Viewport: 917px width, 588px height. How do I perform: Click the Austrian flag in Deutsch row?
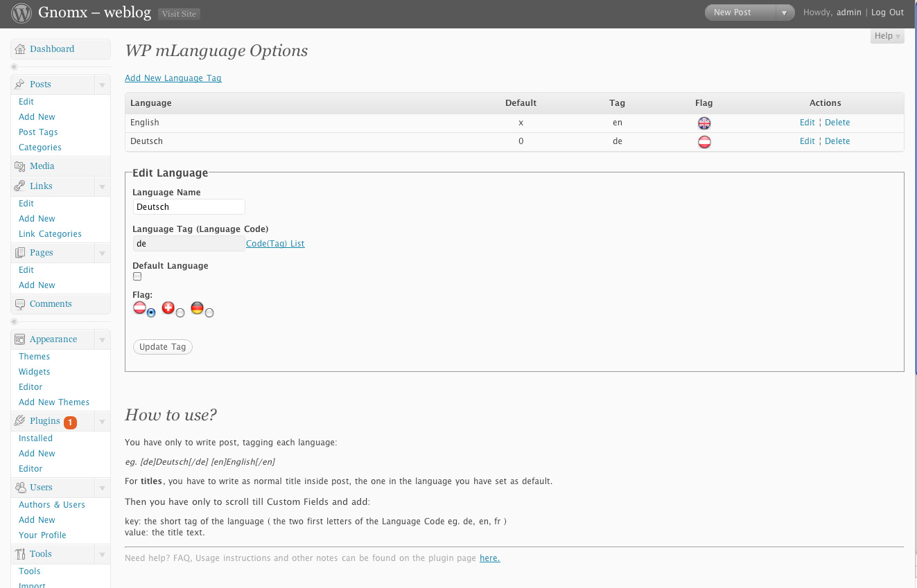(x=704, y=142)
